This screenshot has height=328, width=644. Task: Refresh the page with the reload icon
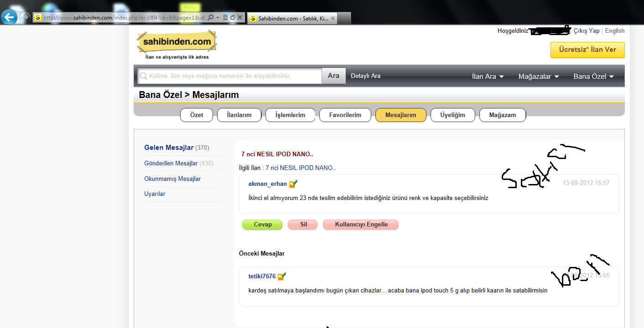232,17
